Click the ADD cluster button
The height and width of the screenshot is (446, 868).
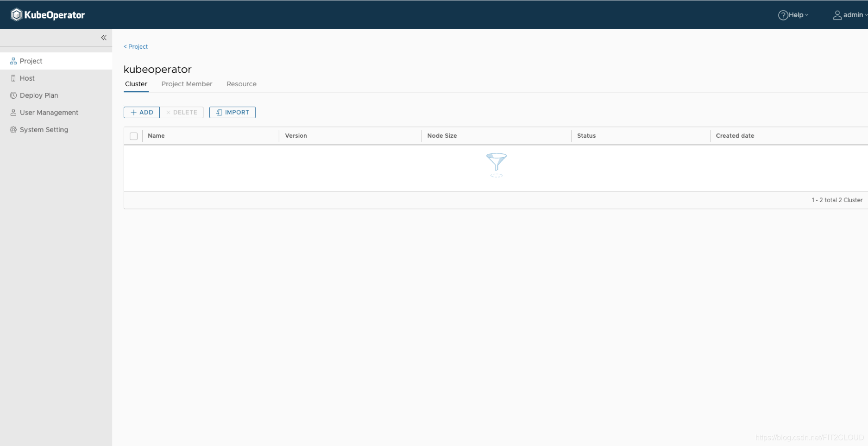coord(142,113)
